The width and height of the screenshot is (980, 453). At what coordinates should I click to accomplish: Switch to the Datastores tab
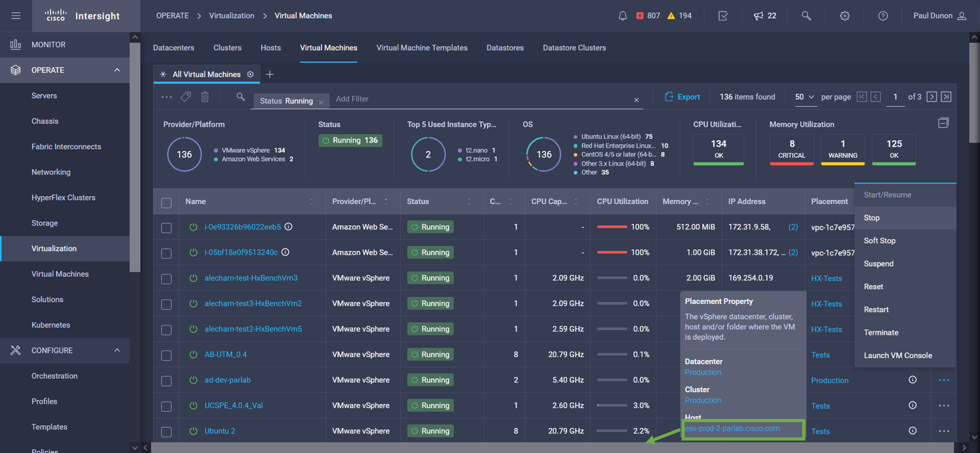click(505, 48)
